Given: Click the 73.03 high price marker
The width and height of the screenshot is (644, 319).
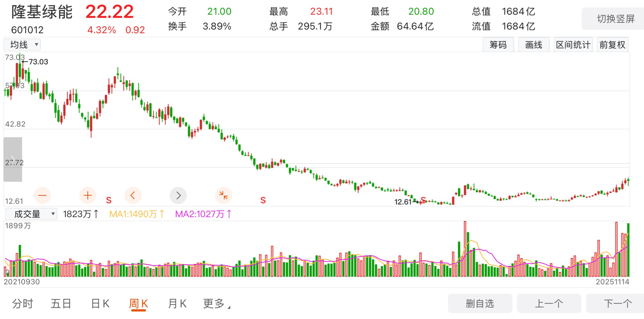Looking at the screenshot, I should pyautogui.click(x=35, y=62).
